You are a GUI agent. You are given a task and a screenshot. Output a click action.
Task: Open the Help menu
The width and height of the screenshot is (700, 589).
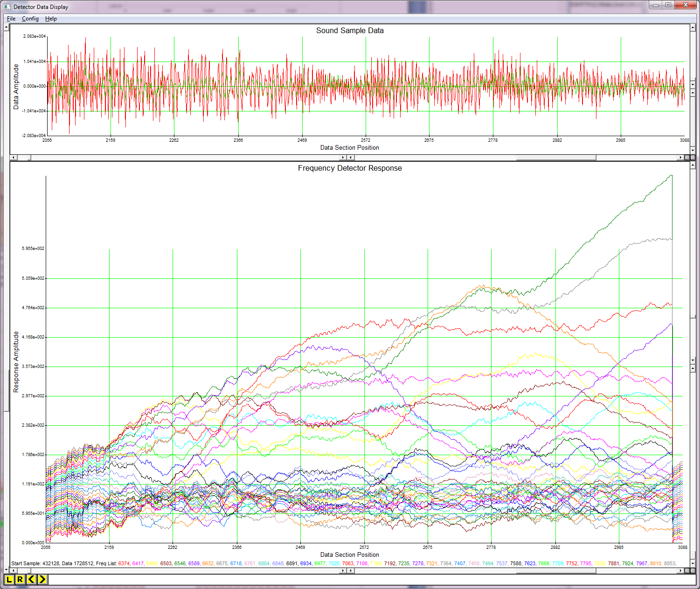click(x=51, y=19)
